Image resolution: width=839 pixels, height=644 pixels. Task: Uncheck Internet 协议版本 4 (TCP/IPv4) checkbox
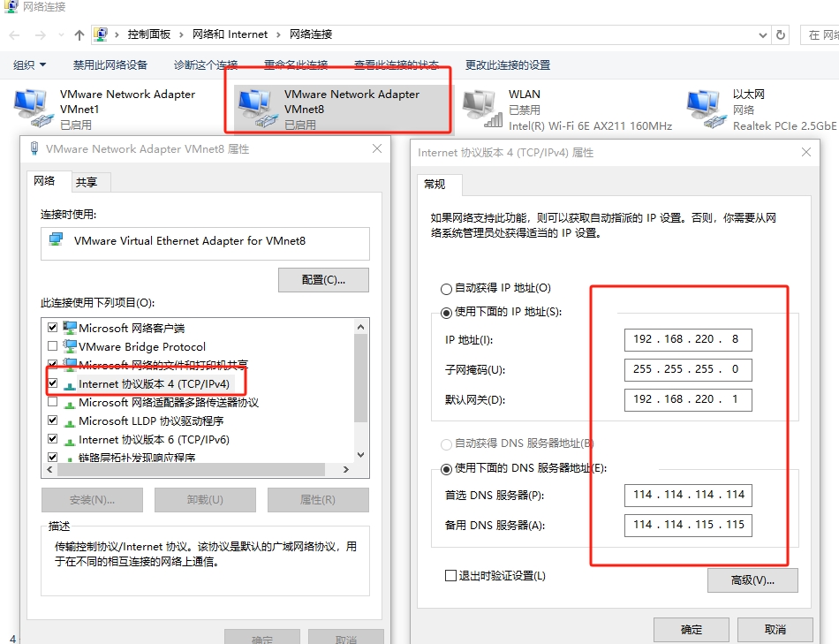pos(53,383)
